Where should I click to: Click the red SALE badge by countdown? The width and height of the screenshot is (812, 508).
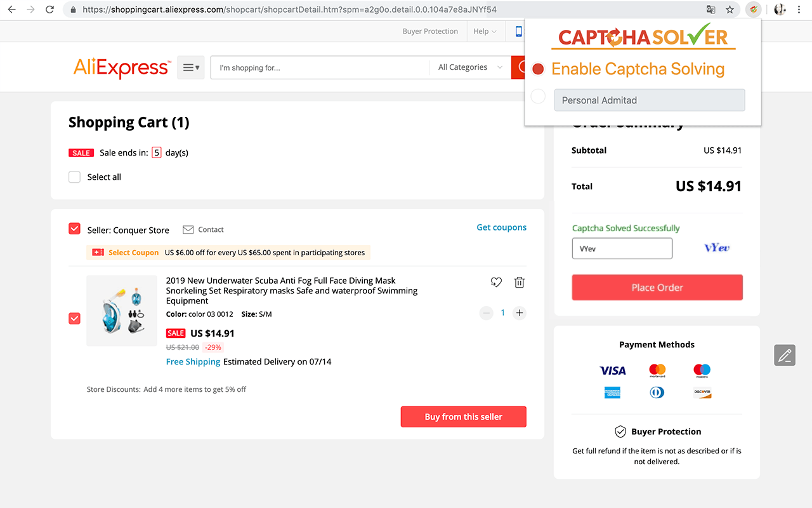coord(81,152)
